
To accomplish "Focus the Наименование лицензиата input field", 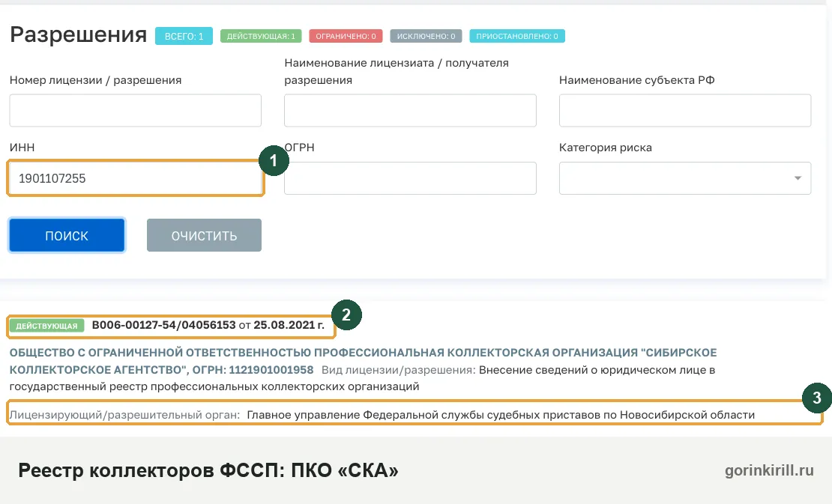I will 410,110.
